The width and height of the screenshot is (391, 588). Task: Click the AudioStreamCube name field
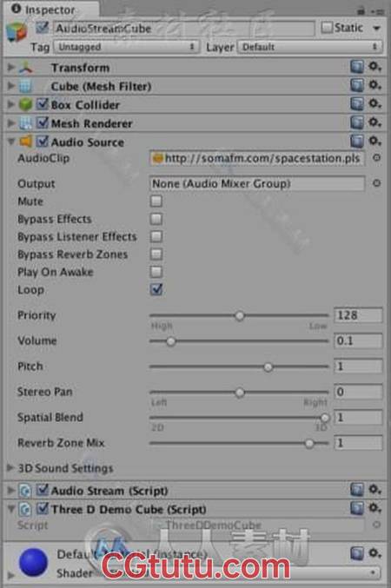point(183,29)
